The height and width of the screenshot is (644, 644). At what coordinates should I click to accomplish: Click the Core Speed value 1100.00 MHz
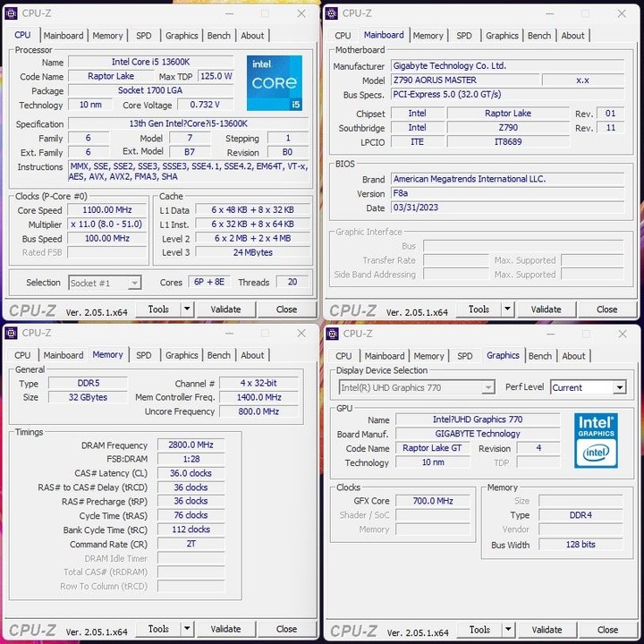click(x=107, y=210)
